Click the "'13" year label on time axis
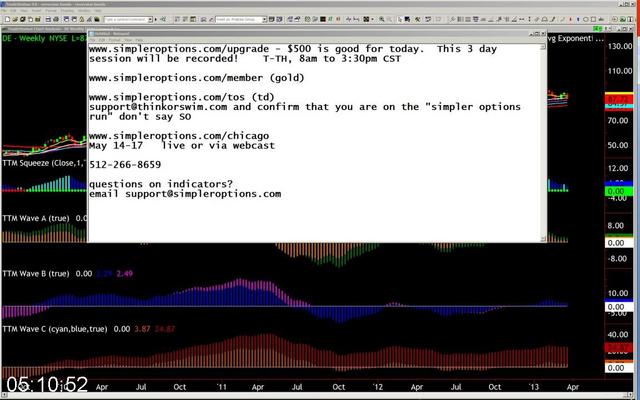Image resolution: width=640 pixels, height=400 pixels. point(534,387)
